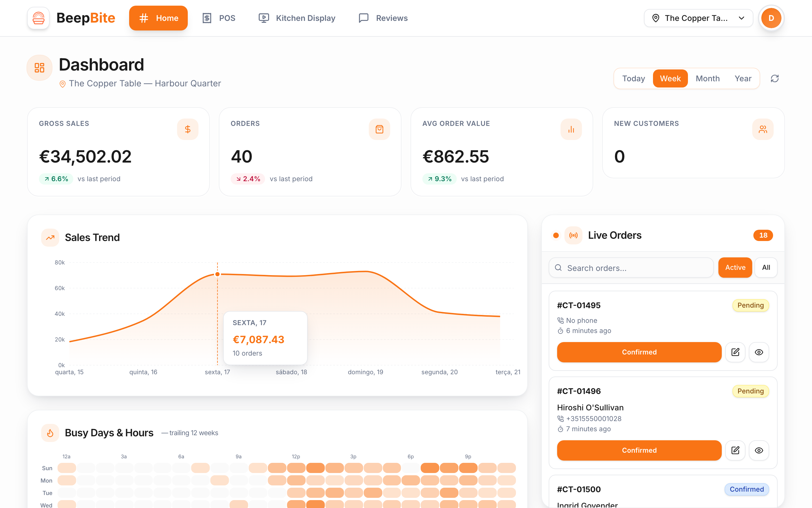Edit order #CT-01496
Screen dimensions: 812x508
[735, 450]
